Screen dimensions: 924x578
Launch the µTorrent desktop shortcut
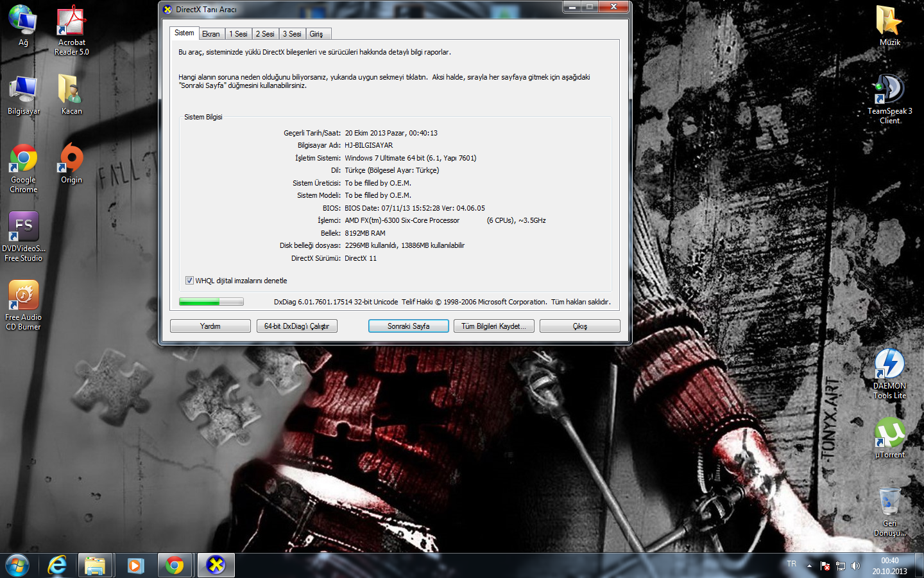[889, 434]
